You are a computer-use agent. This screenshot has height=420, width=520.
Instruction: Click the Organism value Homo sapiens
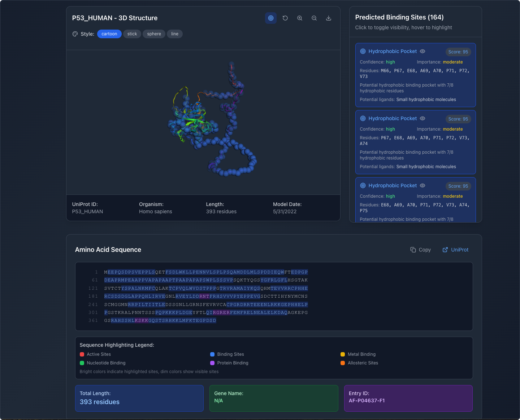pyautogui.click(x=156, y=211)
